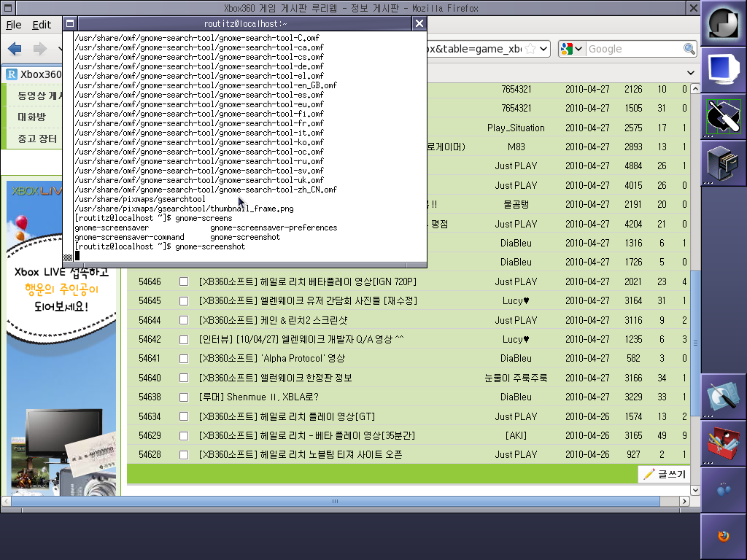Open the list all tabs dropdown
This screenshot has height=560, width=747.
pyautogui.click(x=690, y=73)
